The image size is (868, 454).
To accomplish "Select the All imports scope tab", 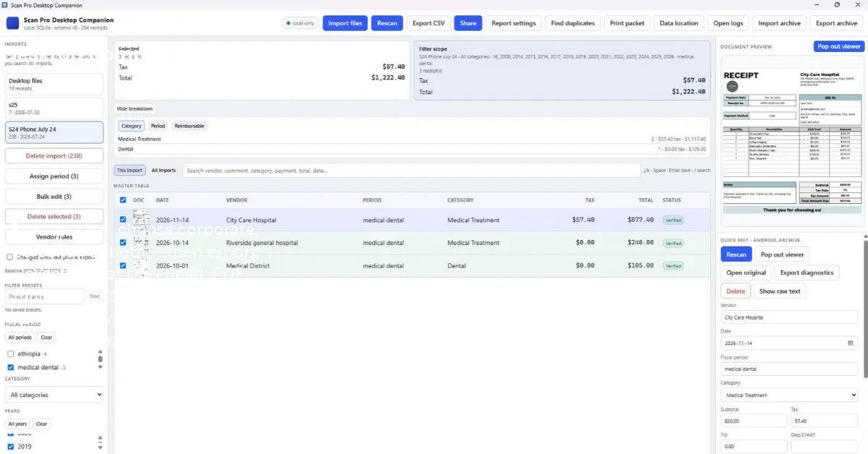I will pos(163,171).
